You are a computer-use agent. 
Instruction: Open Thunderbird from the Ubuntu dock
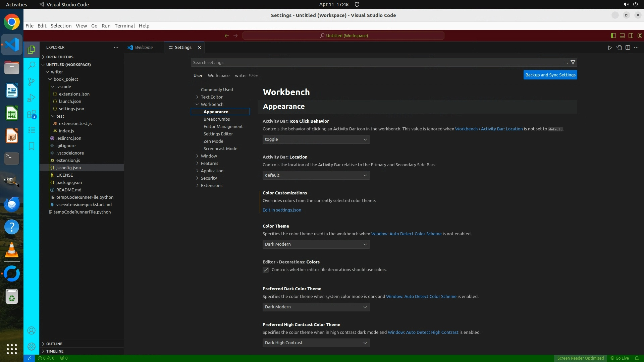12,204
